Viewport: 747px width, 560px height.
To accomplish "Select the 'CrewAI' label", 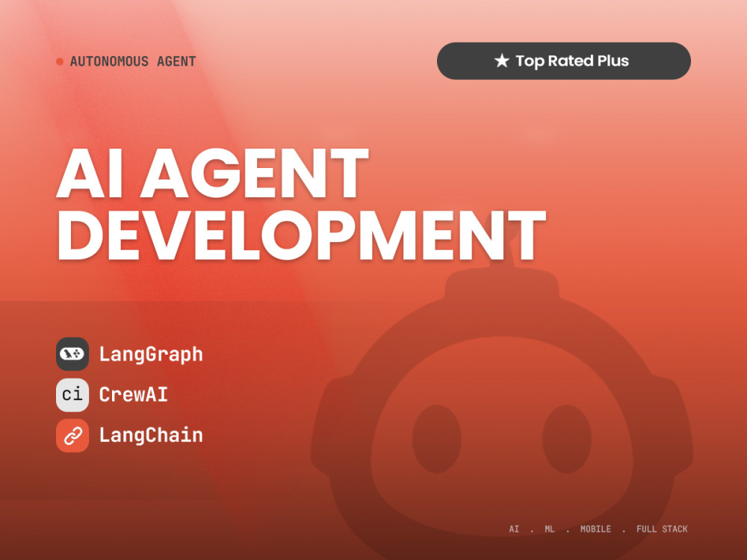I will click(x=134, y=395).
